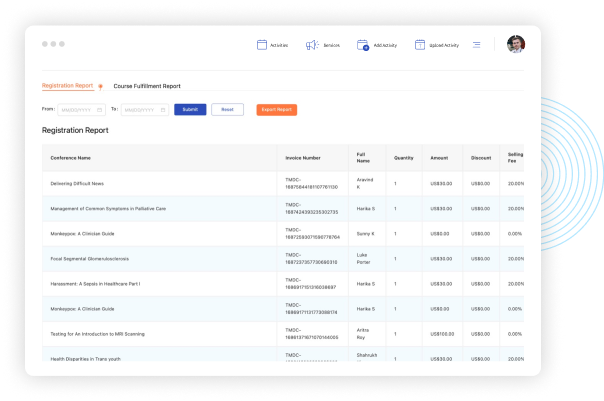Click the Reset button
The image size is (604, 401).
click(x=227, y=109)
